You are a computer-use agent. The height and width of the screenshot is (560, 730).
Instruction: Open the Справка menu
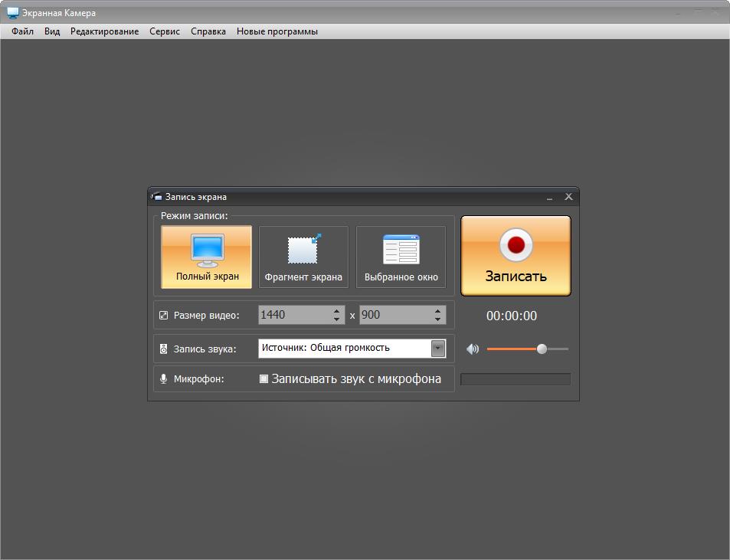[208, 31]
